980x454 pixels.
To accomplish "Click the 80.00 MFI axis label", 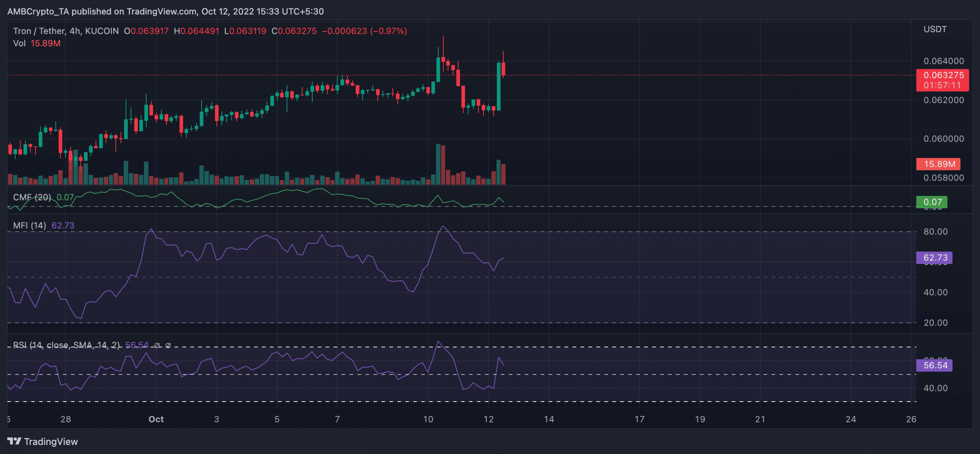I will click(936, 232).
